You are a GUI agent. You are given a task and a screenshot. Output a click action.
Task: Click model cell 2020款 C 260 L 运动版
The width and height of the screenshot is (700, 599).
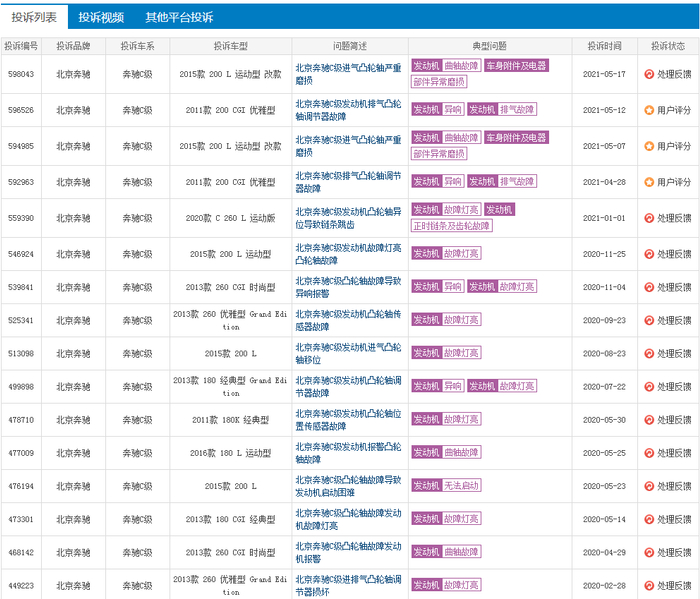point(230,218)
